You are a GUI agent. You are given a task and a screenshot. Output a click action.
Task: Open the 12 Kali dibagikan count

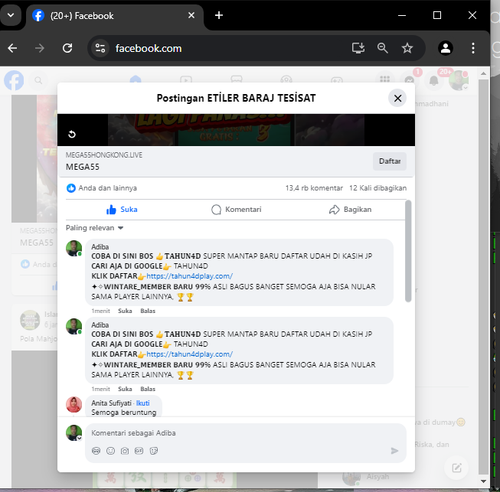coord(378,188)
